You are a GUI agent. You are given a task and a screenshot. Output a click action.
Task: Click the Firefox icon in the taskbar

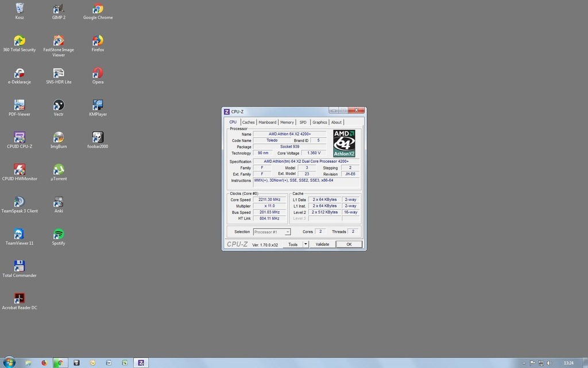point(44,363)
